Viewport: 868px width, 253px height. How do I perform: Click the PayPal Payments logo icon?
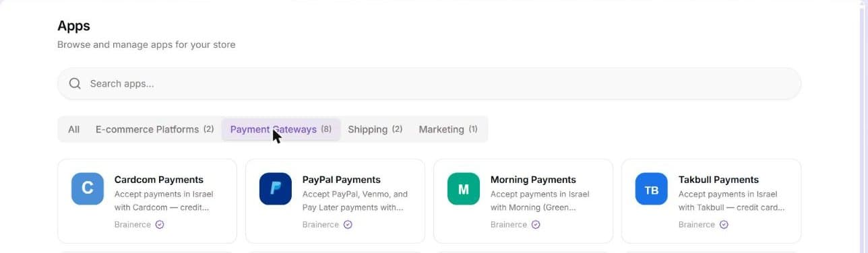pos(276,189)
